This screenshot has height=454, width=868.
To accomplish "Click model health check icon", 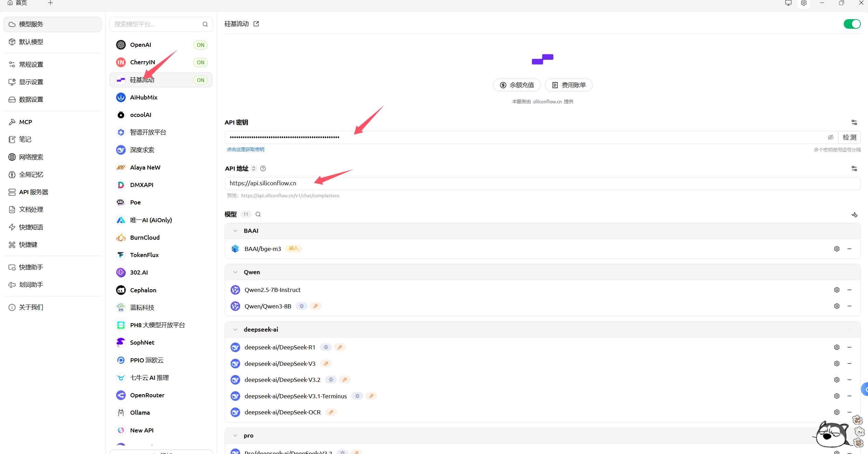I will [854, 215].
